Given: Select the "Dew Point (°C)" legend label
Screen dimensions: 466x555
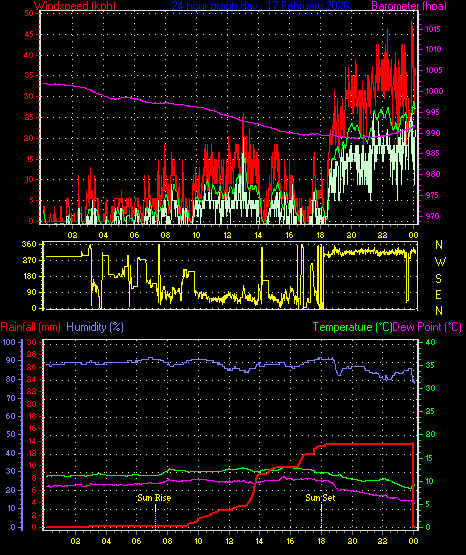Looking at the screenshot, I should [x=427, y=327].
